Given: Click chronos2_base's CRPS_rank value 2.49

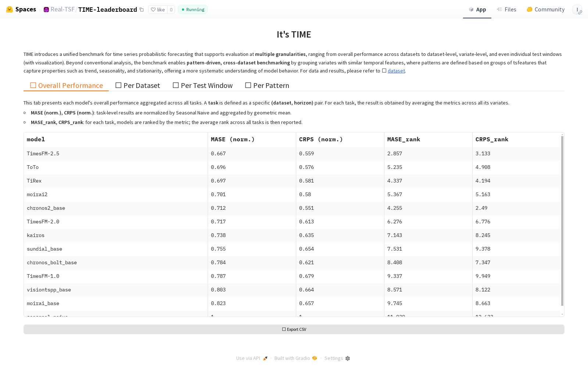Looking at the screenshot, I should [x=516, y=208].
